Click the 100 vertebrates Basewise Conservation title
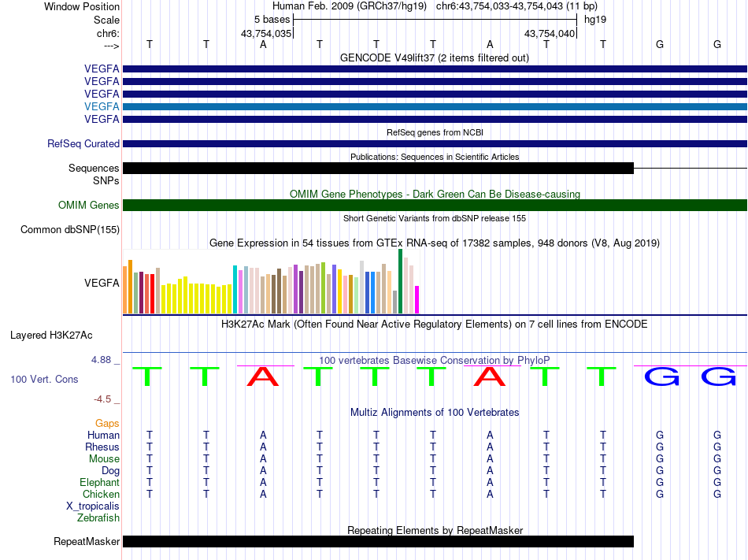The width and height of the screenshot is (748, 560). pyautogui.click(x=434, y=360)
